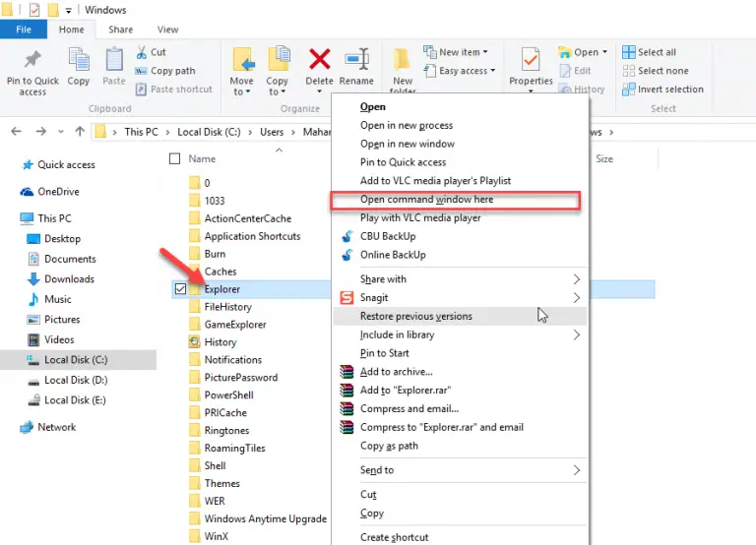The image size is (756, 545).
Task: Click the Delete icon in ribbon
Action: [x=319, y=60]
